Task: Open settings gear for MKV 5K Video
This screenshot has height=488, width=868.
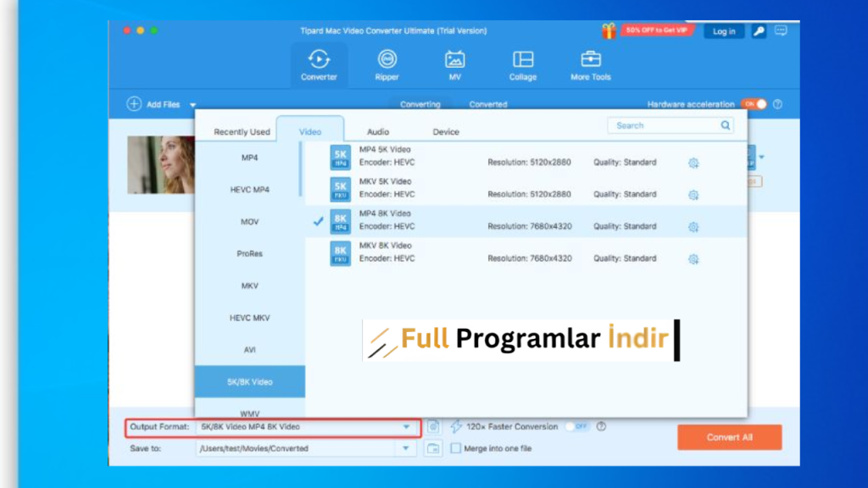Action: click(693, 195)
